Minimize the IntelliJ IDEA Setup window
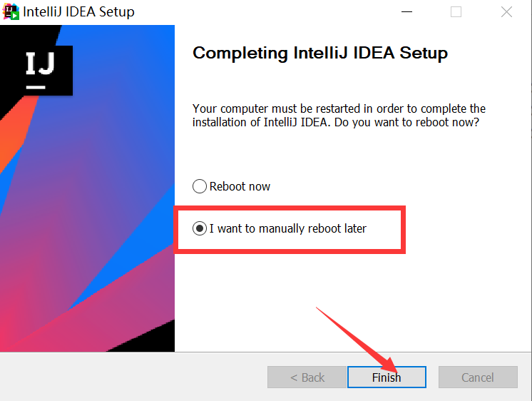532x401 pixels. (406, 12)
